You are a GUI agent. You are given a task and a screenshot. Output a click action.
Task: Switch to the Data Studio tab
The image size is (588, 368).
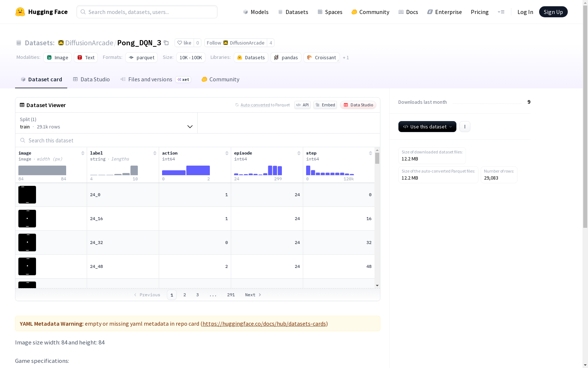91,79
